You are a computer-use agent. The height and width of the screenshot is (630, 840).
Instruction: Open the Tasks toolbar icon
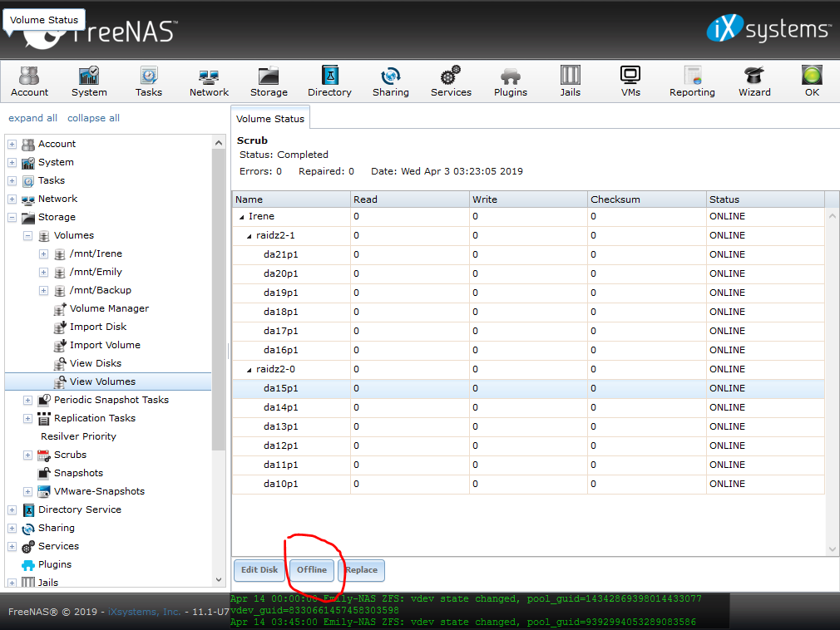(x=148, y=81)
